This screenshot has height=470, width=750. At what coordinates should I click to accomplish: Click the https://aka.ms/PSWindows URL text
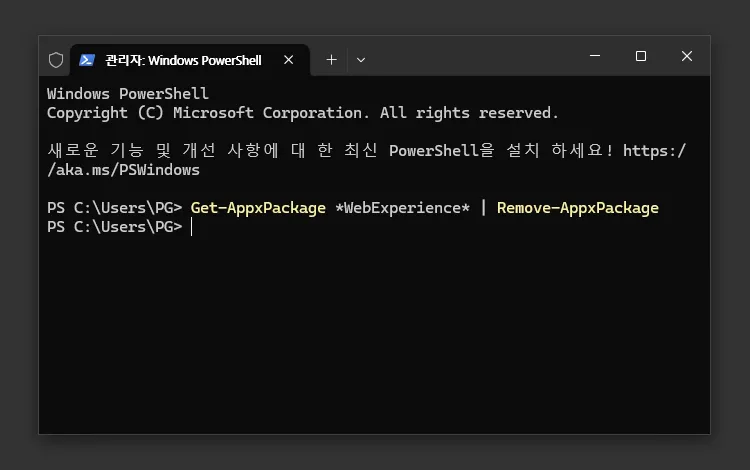coord(367,160)
